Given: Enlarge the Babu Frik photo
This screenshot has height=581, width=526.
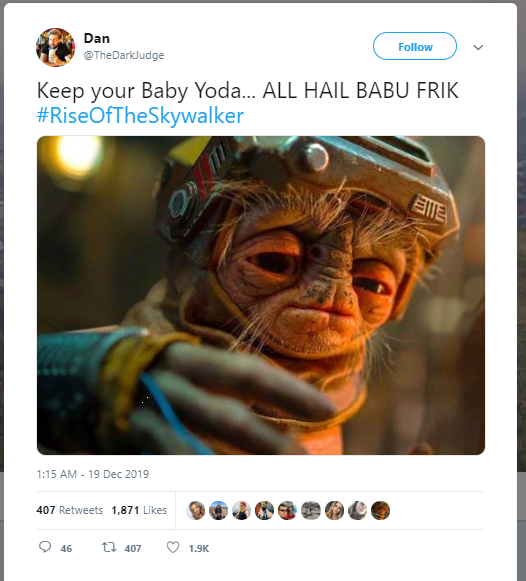Looking at the screenshot, I should coord(261,295).
